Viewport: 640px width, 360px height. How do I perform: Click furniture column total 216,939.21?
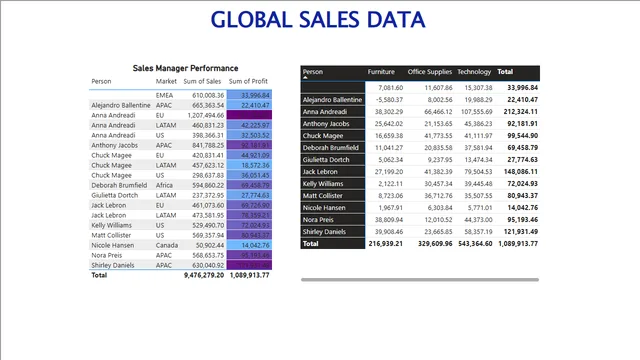click(385, 244)
